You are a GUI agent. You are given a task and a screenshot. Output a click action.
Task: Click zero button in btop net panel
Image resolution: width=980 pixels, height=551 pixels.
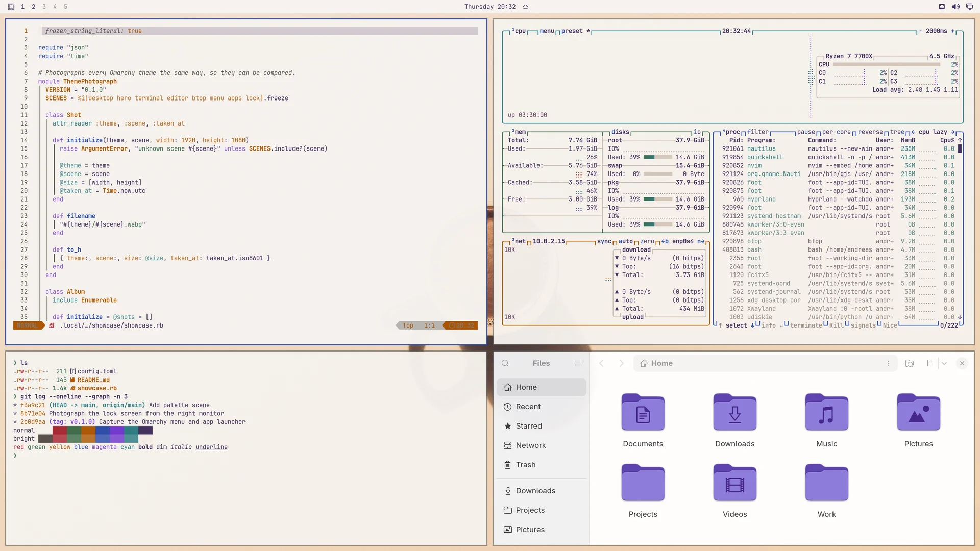click(x=647, y=242)
